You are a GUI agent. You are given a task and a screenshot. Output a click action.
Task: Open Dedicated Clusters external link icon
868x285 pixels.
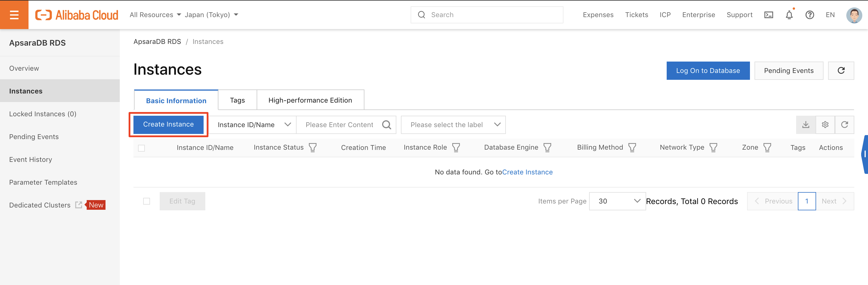point(78,205)
